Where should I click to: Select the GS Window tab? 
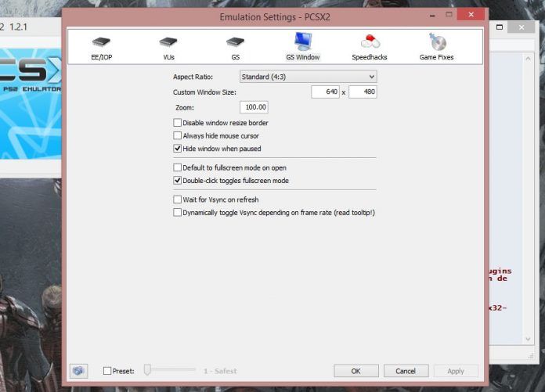(x=303, y=47)
